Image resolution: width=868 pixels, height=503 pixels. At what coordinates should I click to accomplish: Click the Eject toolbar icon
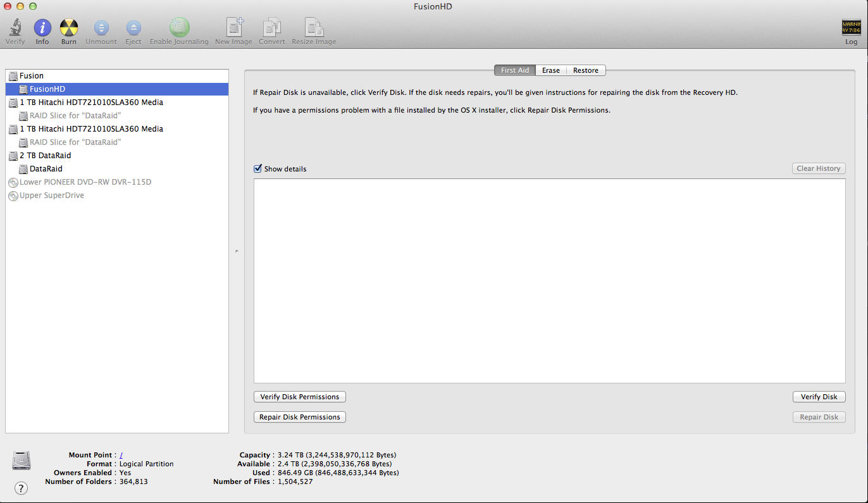tap(133, 28)
